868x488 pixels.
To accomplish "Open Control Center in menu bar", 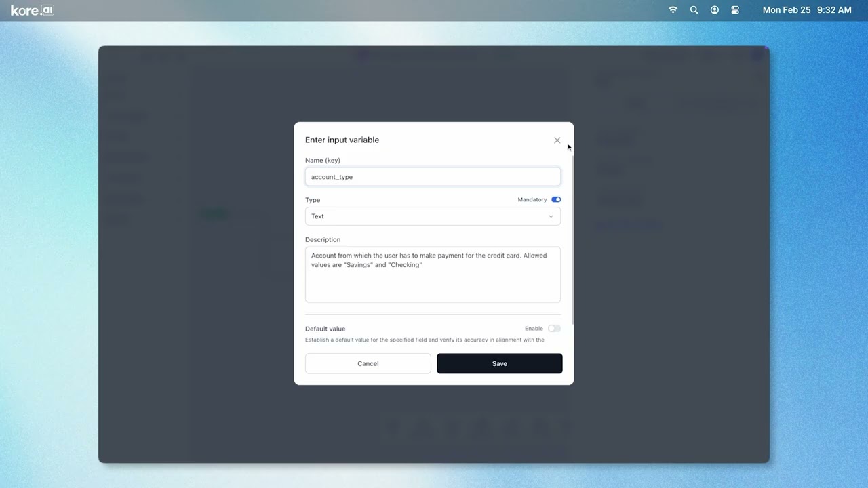I will click(735, 10).
